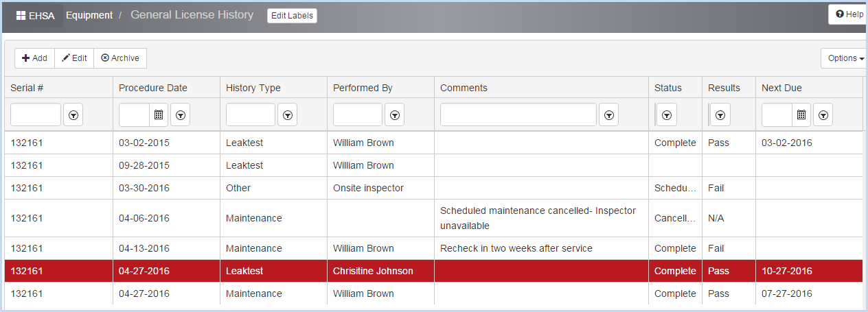The height and width of the screenshot is (312, 868).
Task: Expand the Options dropdown menu
Action: [845, 58]
